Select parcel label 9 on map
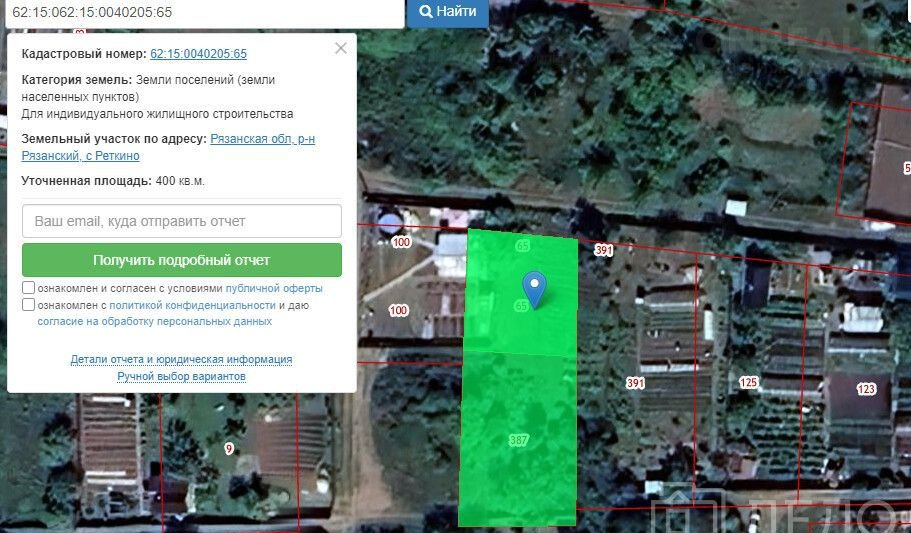This screenshot has width=911, height=533. click(229, 449)
